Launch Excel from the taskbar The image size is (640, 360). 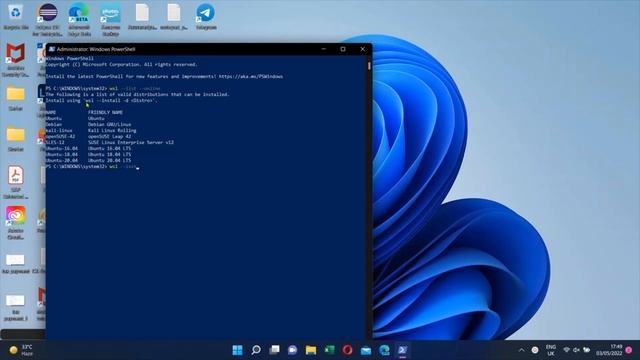coord(329,350)
